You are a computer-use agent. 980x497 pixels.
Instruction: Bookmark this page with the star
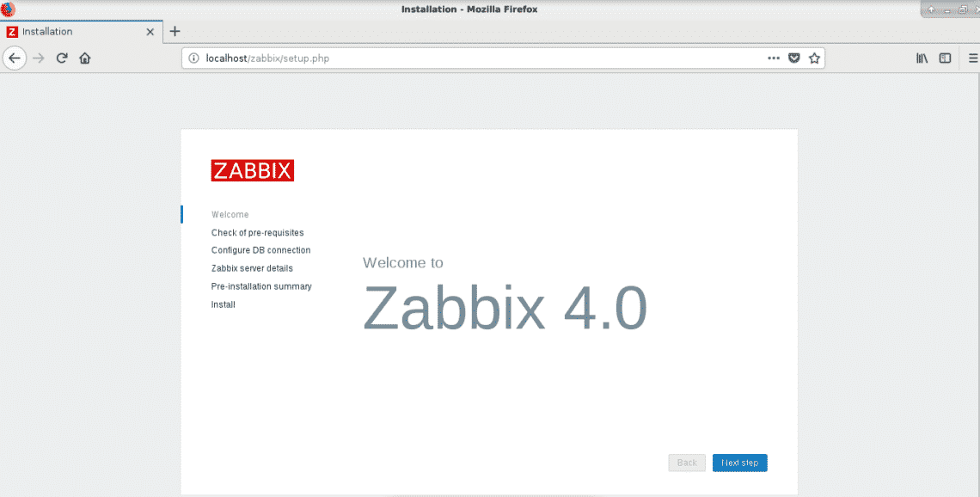[814, 58]
